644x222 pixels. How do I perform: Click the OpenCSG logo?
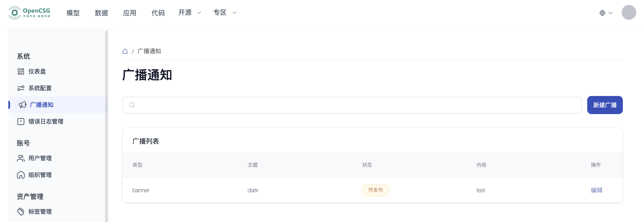tap(29, 13)
